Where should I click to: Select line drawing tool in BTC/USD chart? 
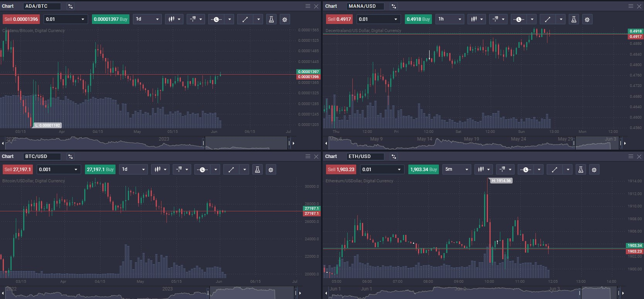click(x=231, y=169)
